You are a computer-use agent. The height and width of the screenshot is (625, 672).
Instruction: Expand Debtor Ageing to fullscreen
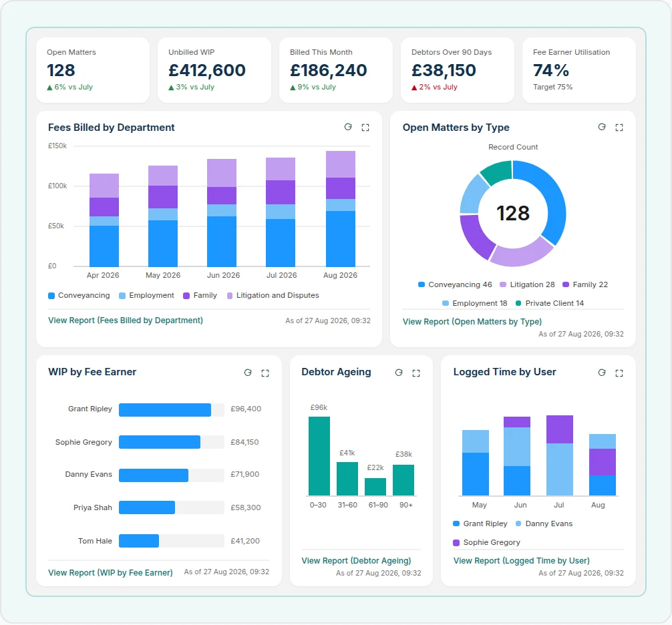click(415, 373)
